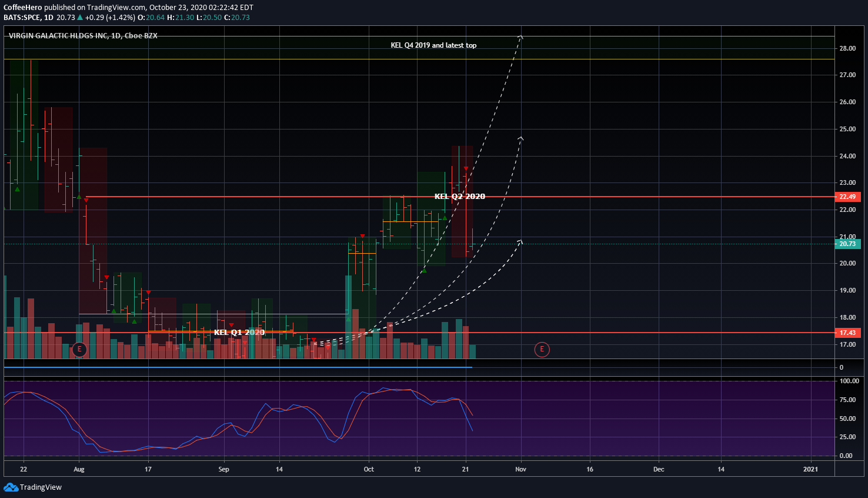Click the 19.00 price axis value
This screenshot has height=498, width=868.
tap(847, 290)
